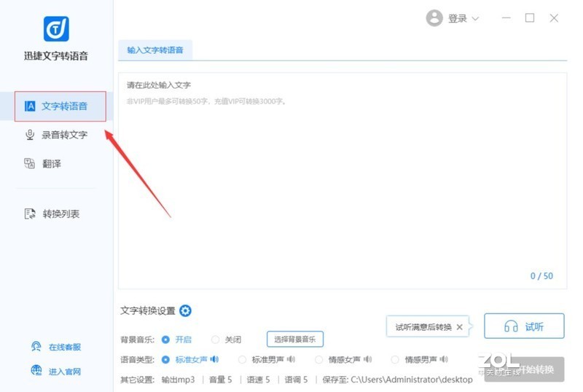Viewport: 583px width, 392px height.
Task: Click the globe icon beside 进入官网
Action: point(36,370)
